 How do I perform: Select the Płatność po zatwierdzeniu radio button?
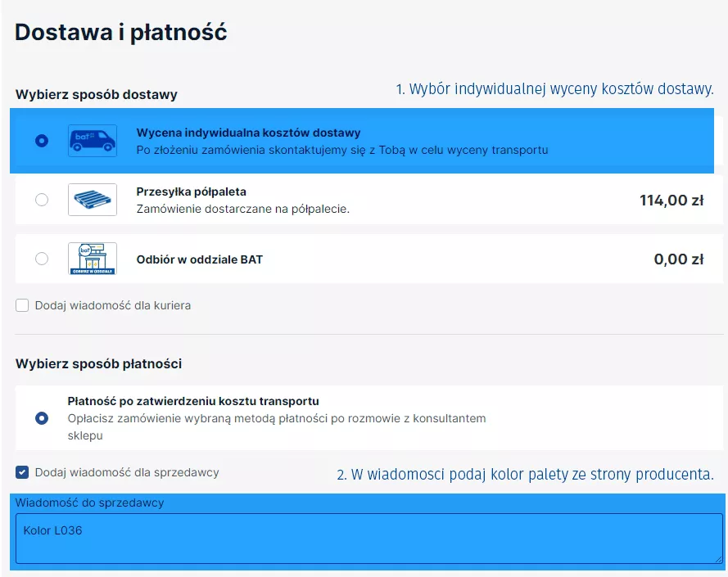42,418
